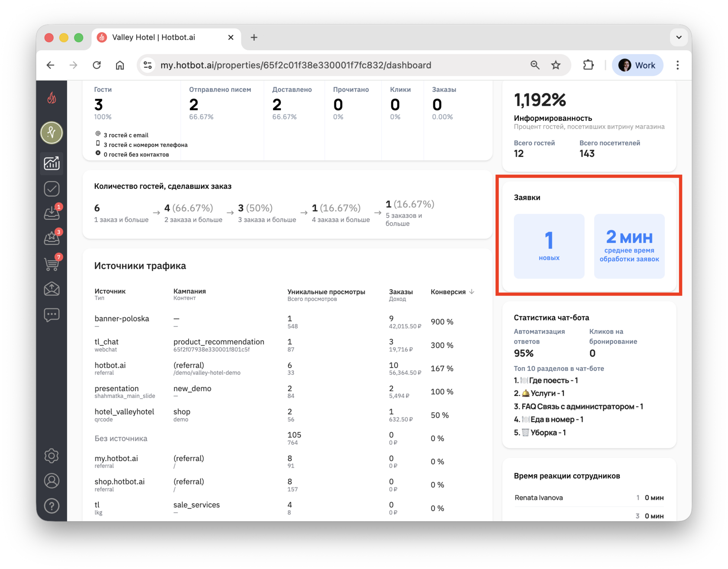
Task: View site information icon in address bar
Action: pos(148,65)
